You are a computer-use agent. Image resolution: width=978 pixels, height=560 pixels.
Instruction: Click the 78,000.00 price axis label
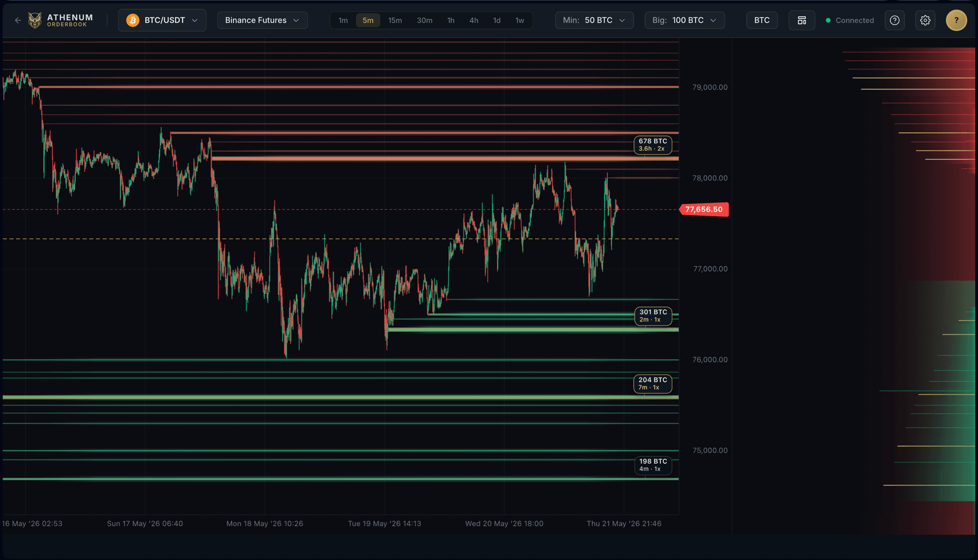pyautogui.click(x=710, y=178)
